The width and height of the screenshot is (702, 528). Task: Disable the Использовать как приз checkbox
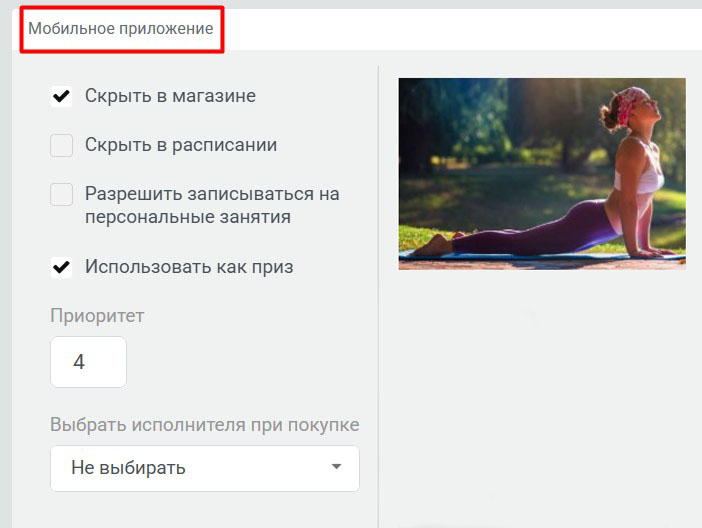point(61,267)
